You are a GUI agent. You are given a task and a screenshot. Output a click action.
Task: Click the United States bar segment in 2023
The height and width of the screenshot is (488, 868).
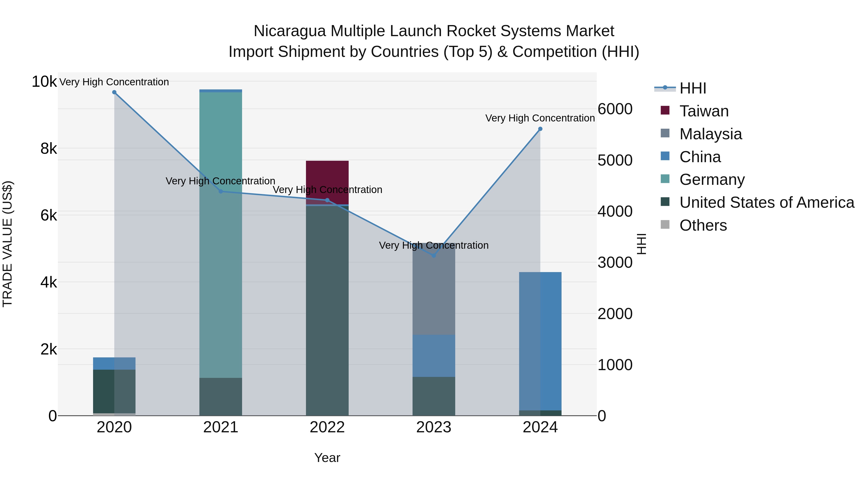coord(434,396)
